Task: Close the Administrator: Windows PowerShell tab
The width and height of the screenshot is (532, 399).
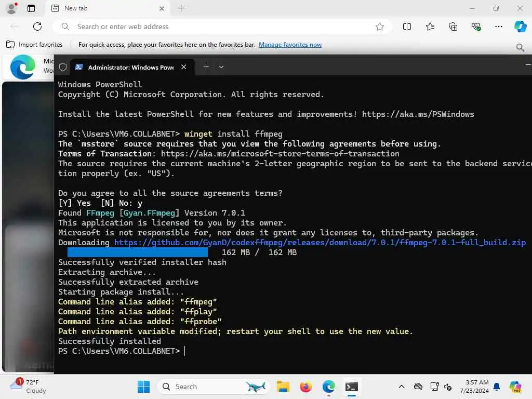Action: pos(183,67)
